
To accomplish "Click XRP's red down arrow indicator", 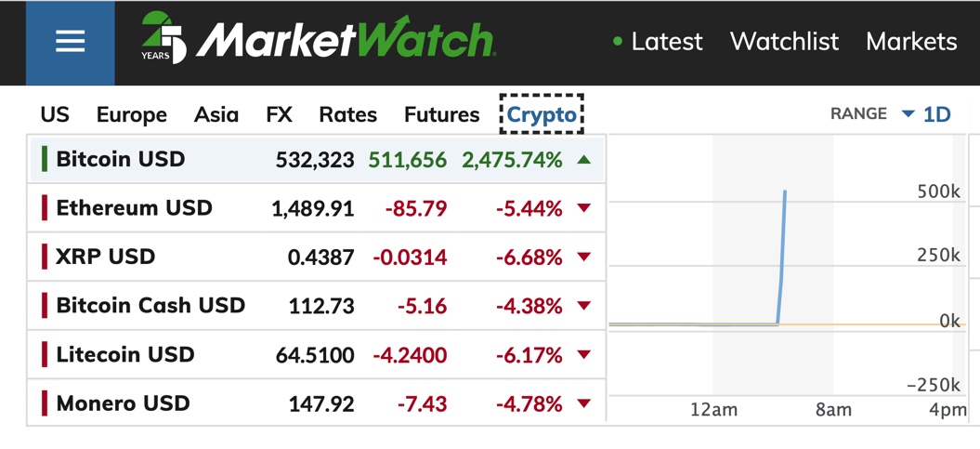I will [x=583, y=258].
